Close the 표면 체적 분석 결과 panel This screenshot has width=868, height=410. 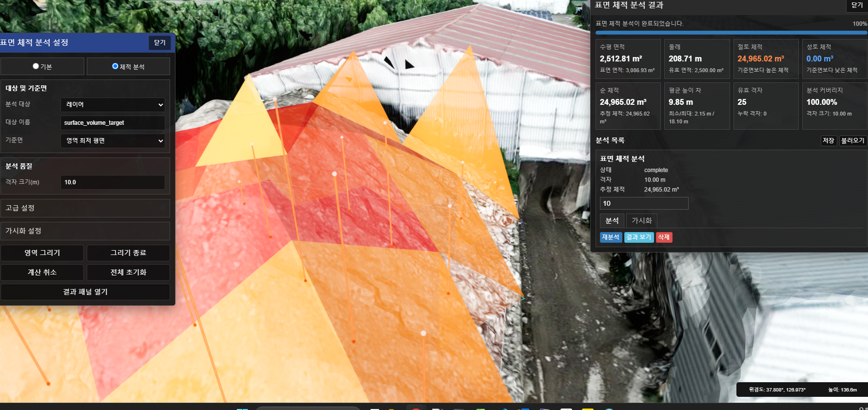pyautogui.click(x=857, y=5)
